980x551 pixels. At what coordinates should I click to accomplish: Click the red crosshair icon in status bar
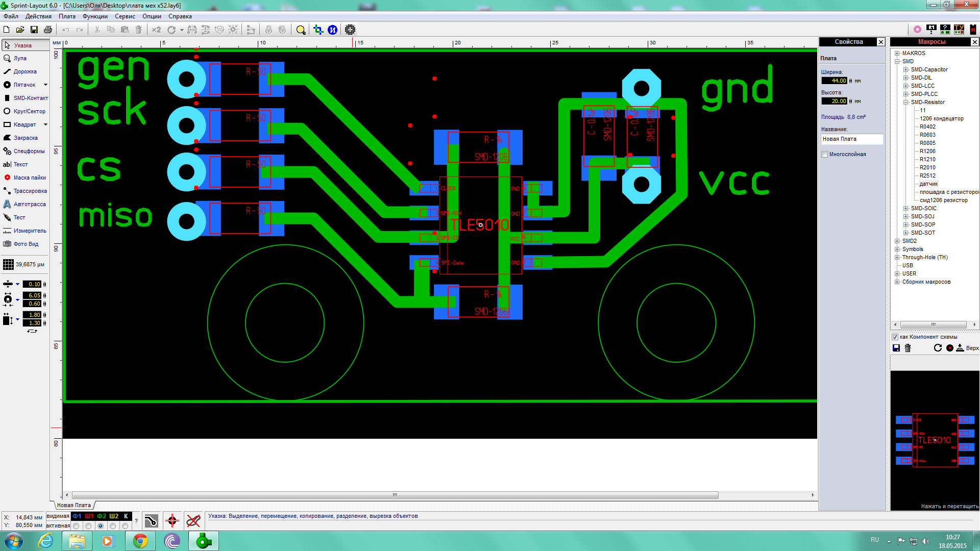[172, 521]
